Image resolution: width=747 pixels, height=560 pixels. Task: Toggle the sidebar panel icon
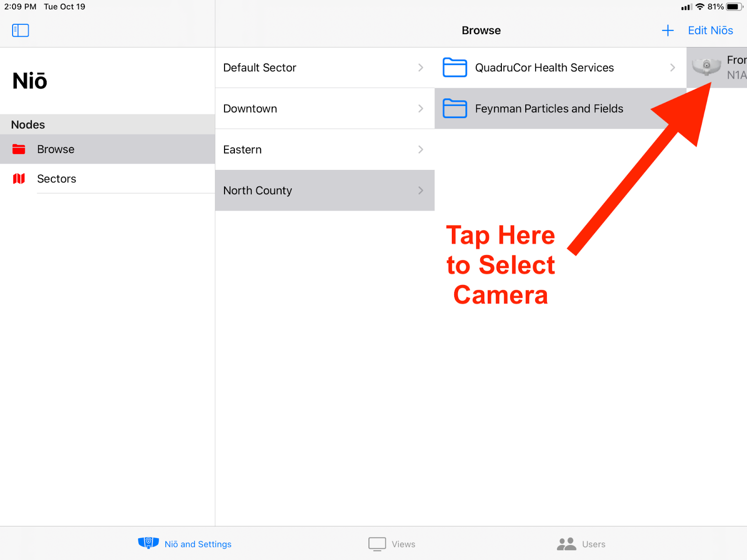(x=20, y=30)
